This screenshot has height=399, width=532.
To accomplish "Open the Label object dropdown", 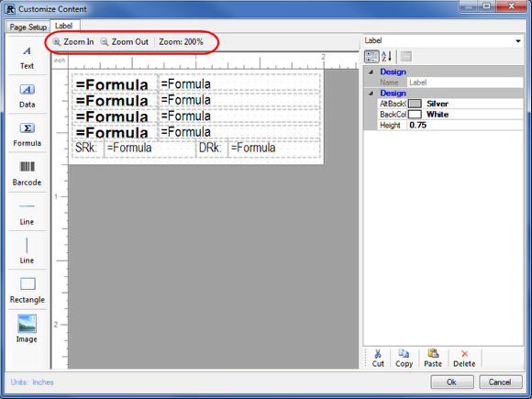I will (517, 41).
